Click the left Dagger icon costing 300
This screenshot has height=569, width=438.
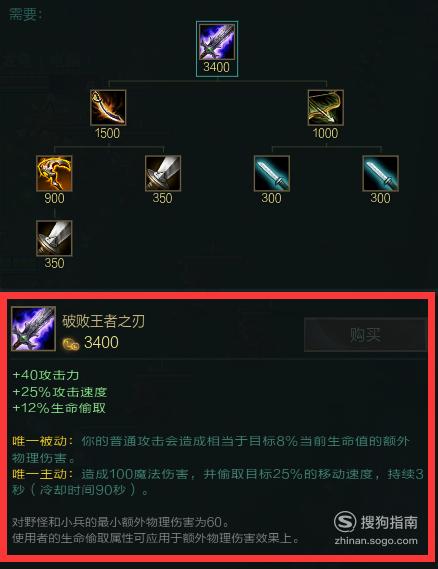[272, 173]
